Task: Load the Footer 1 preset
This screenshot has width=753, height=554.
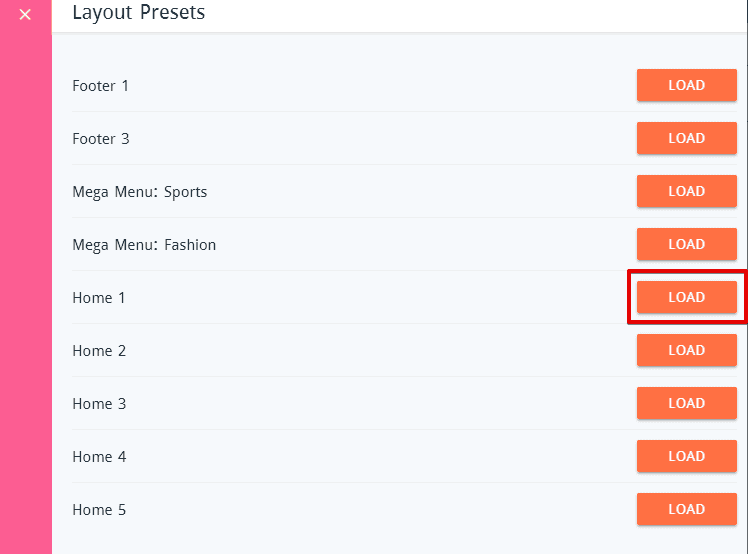Action: [x=686, y=86]
